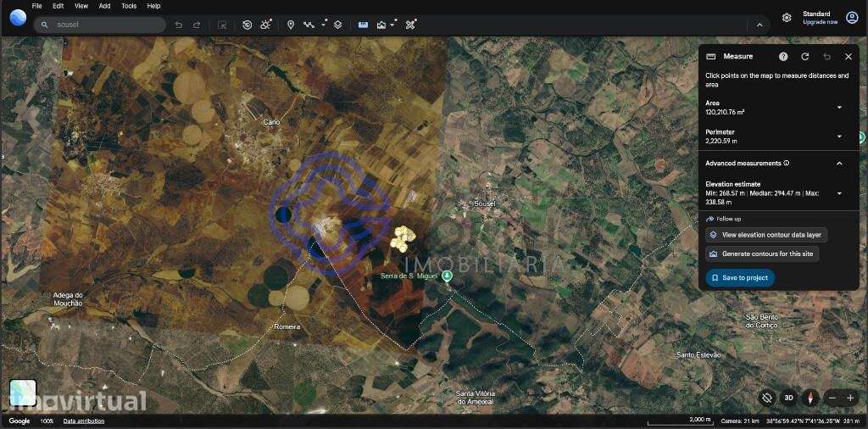The image size is (868, 429).
Task: Click the magnifier search icon
Action: 45,25
